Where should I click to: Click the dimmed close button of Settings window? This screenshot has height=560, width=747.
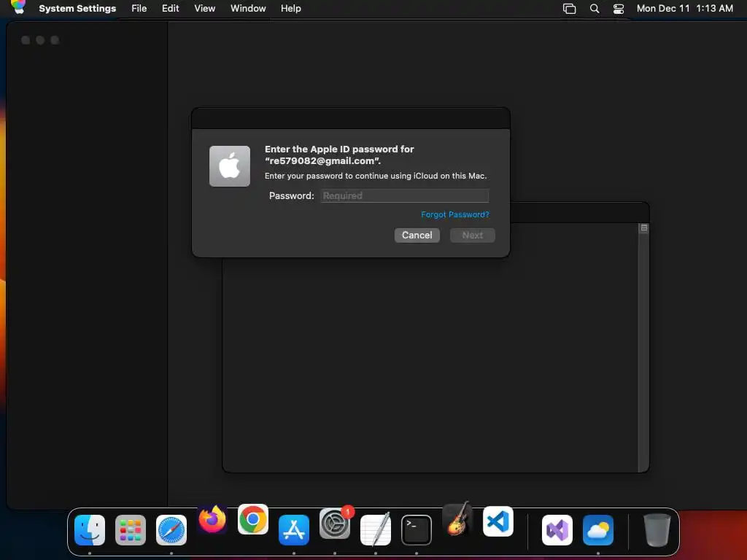[x=26, y=41]
